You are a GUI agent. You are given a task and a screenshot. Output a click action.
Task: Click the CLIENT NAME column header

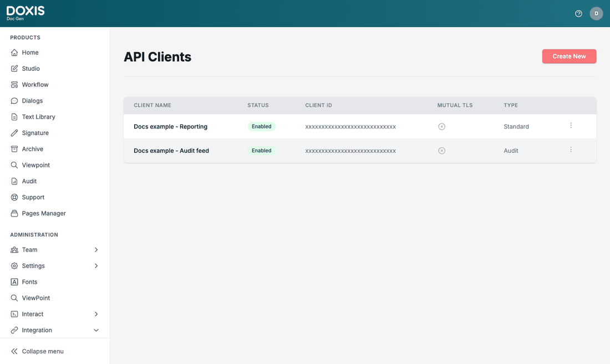coord(152,105)
